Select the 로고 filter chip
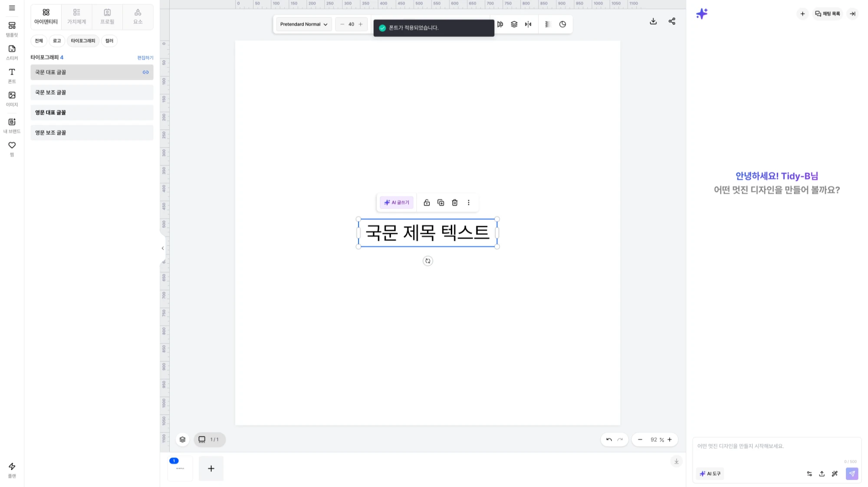 57,41
